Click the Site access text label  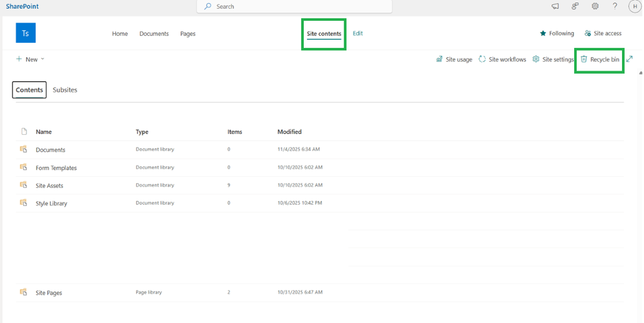(608, 33)
